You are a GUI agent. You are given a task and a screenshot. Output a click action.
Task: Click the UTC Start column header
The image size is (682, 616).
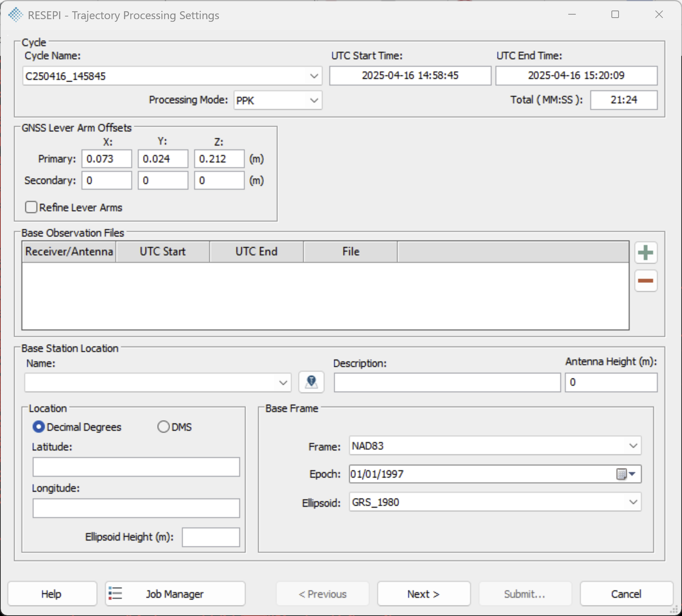(163, 251)
